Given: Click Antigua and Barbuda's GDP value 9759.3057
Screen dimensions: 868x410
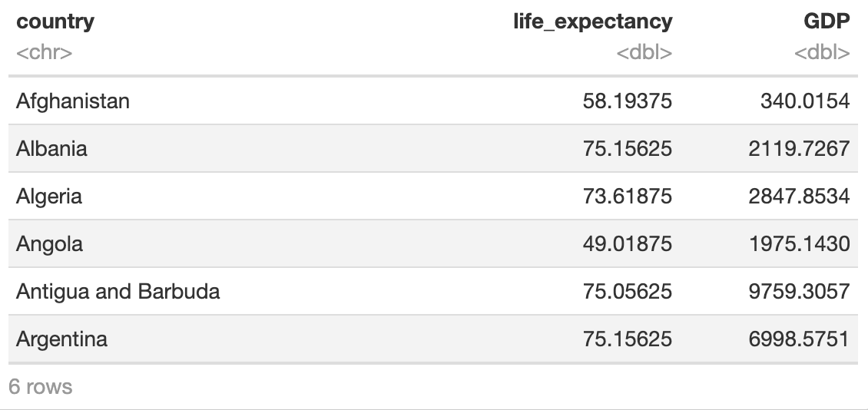Looking at the screenshot, I should click(799, 291).
